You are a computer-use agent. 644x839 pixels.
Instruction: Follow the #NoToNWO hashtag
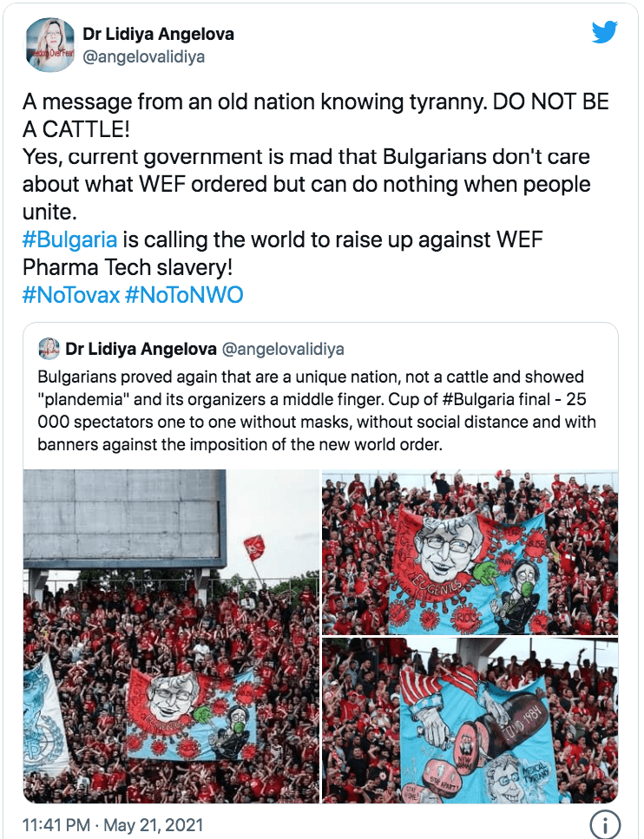click(184, 295)
